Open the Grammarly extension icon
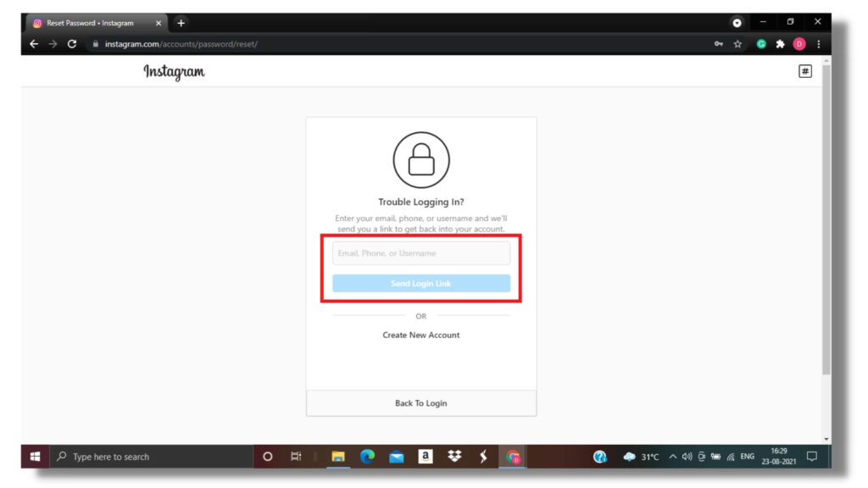Image resolution: width=868 pixels, height=488 pixels. pyautogui.click(x=761, y=44)
